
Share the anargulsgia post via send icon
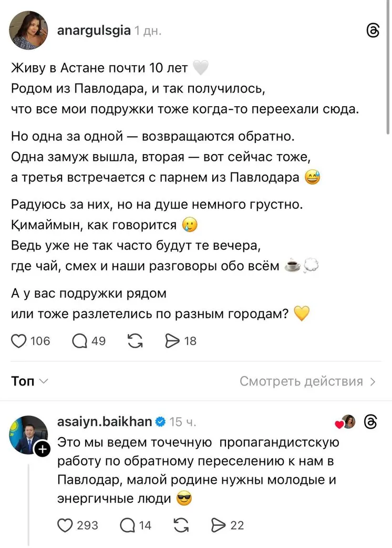[172, 341]
